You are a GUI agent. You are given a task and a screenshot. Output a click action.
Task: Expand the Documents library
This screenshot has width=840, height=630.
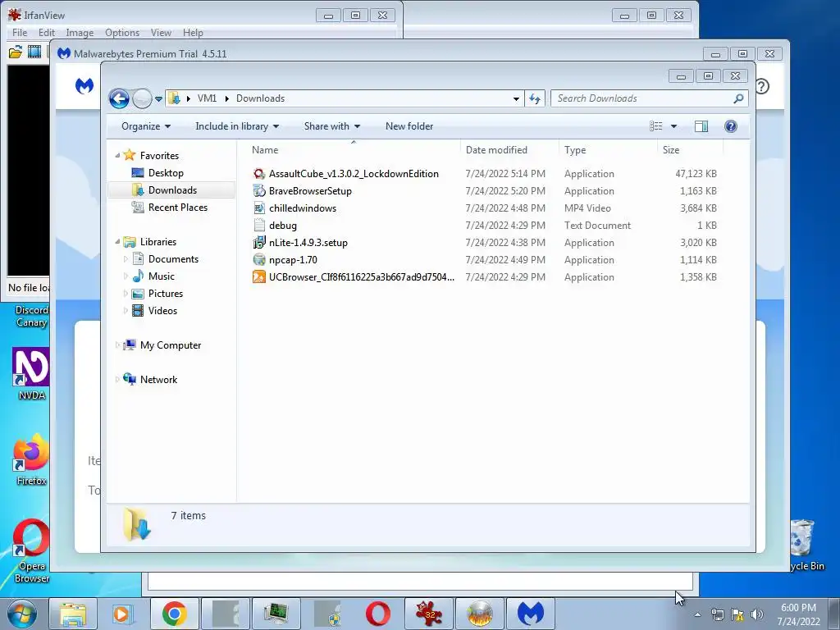coord(126,259)
